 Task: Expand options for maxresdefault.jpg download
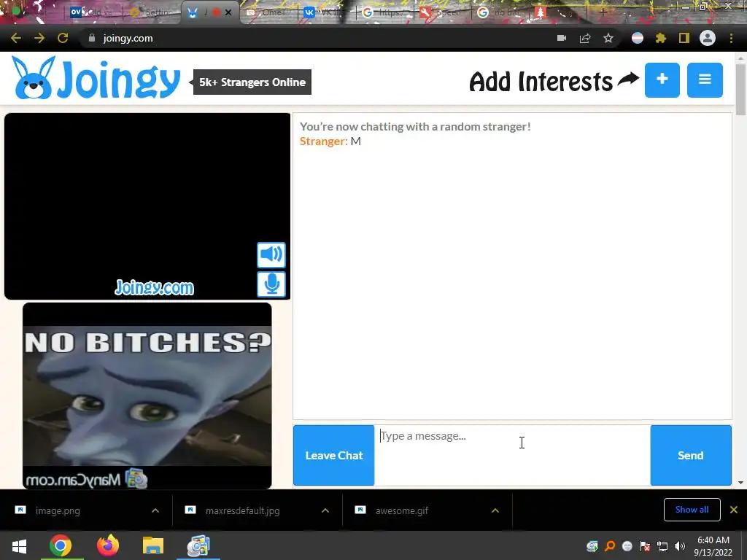325,510
